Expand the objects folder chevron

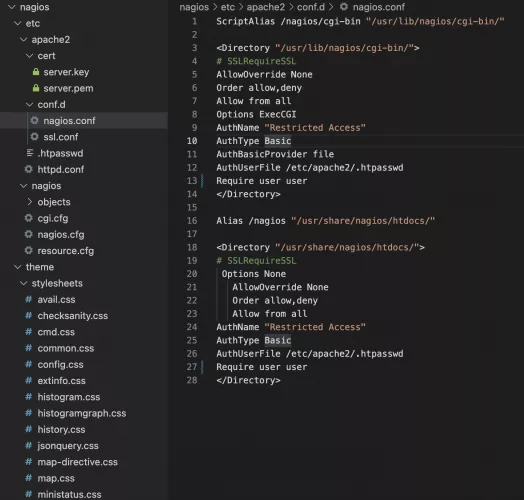(29, 202)
